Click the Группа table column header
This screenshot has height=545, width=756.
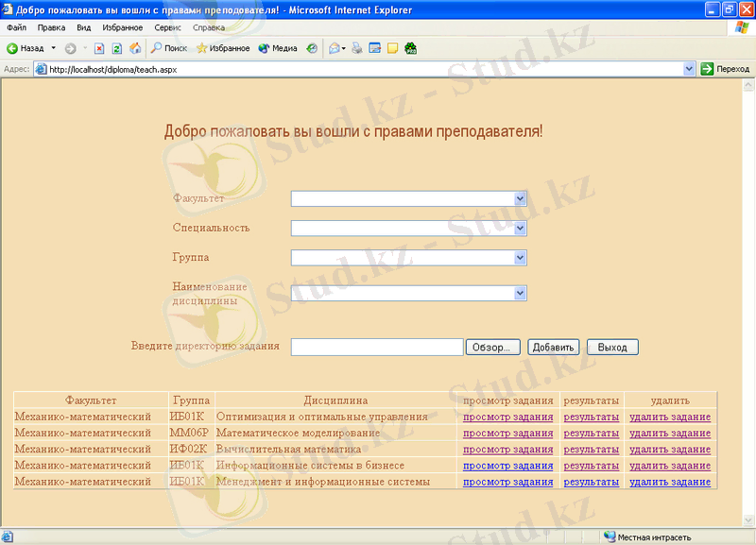tap(192, 400)
